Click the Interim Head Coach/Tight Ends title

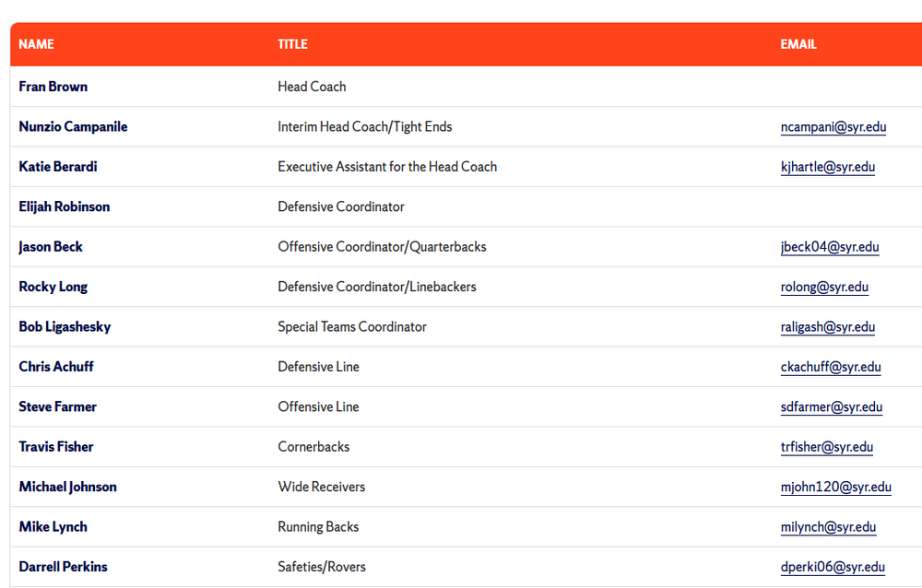click(364, 127)
